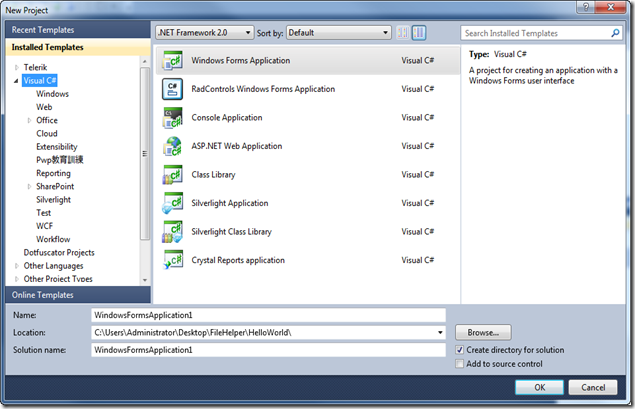Screen dimensions: 635x409
Task: Toggle Create directory for solution checkbox
Action: click(x=459, y=350)
